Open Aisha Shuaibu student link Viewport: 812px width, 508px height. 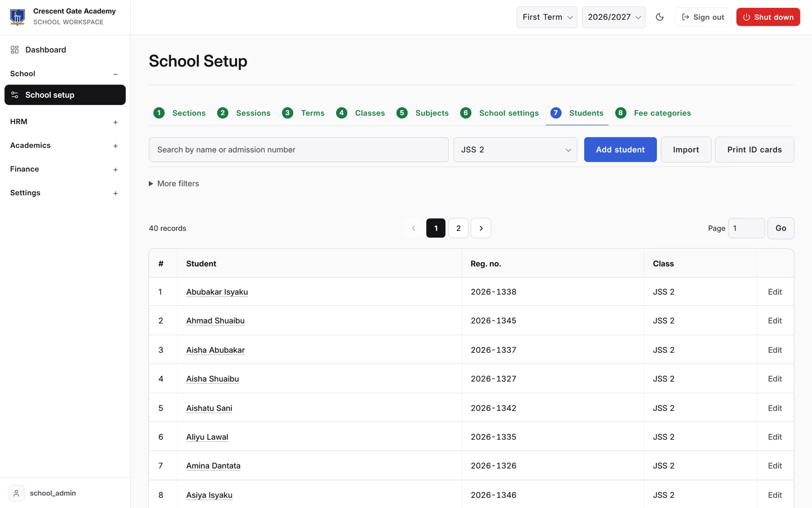click(213, 379)
